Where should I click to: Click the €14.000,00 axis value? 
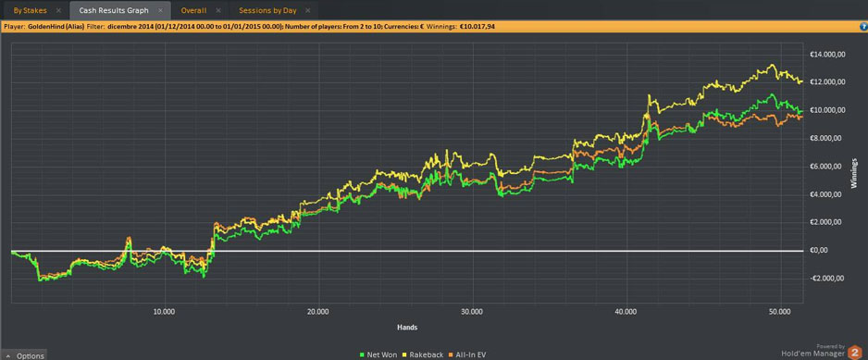point(826,55)
